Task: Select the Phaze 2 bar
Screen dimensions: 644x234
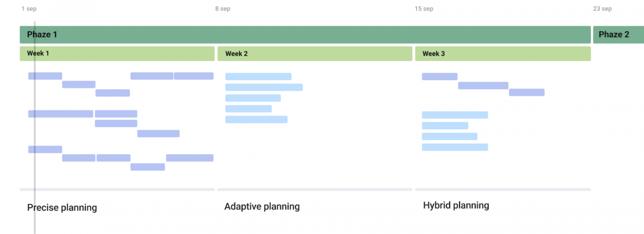Action: (x=618, y=35)
